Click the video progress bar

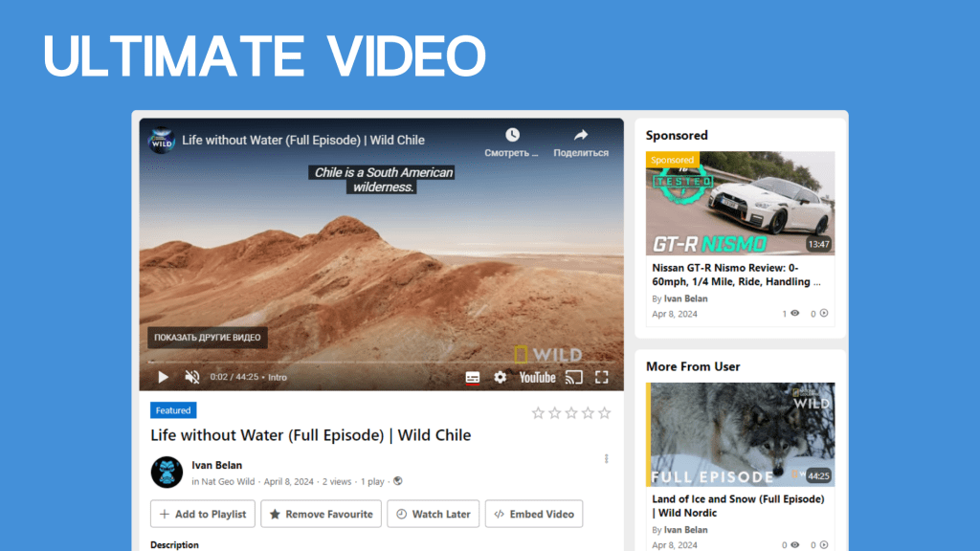pyautogui.click(x=383, y=363)
